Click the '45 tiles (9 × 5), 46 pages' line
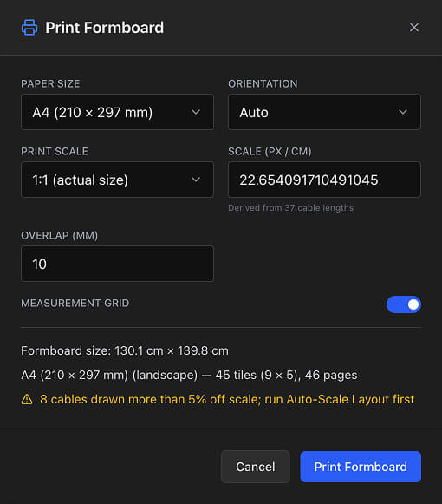Image resolution: width=442 pixels, height=504 pixels. point(189,375)
